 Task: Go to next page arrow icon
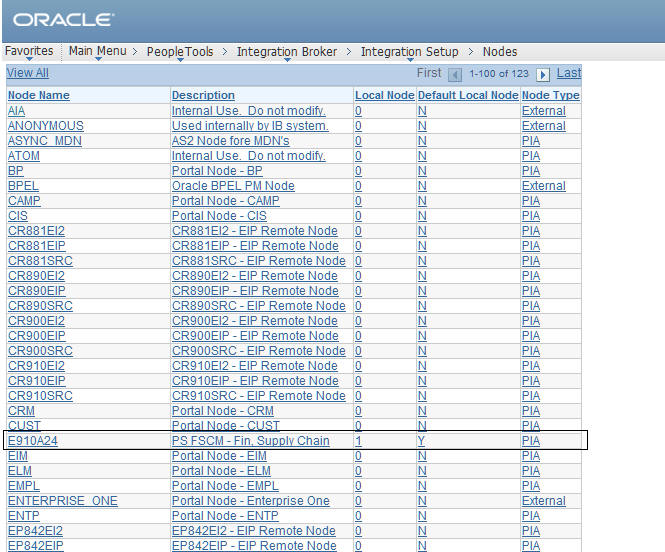pyautogui.click(x=543, y=75)
